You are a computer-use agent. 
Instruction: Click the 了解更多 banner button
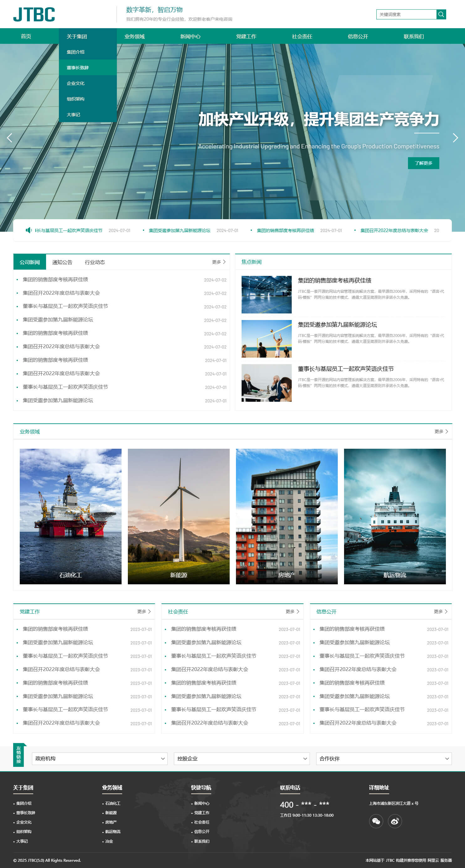pos(423,163)
